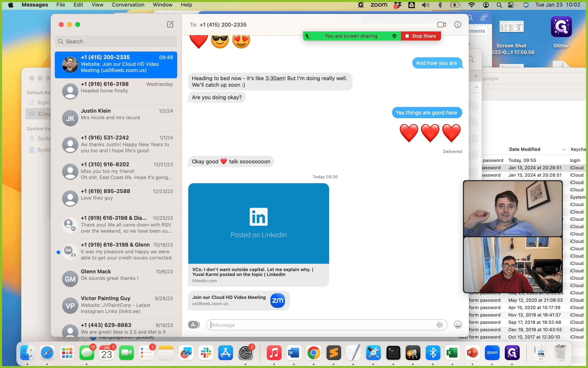The height and width of the screenshot is (368, 588).
Task: Sort by Date Modified column dropdown
Action: click(563, 149)
